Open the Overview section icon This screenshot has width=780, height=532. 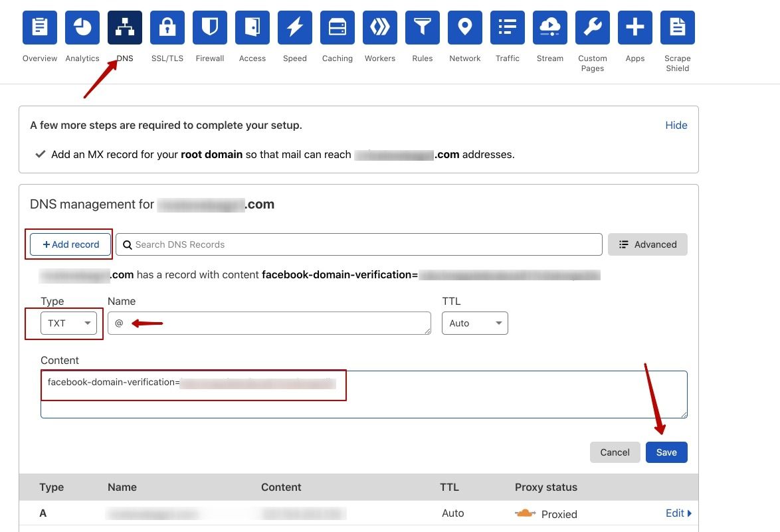(40, 28)
